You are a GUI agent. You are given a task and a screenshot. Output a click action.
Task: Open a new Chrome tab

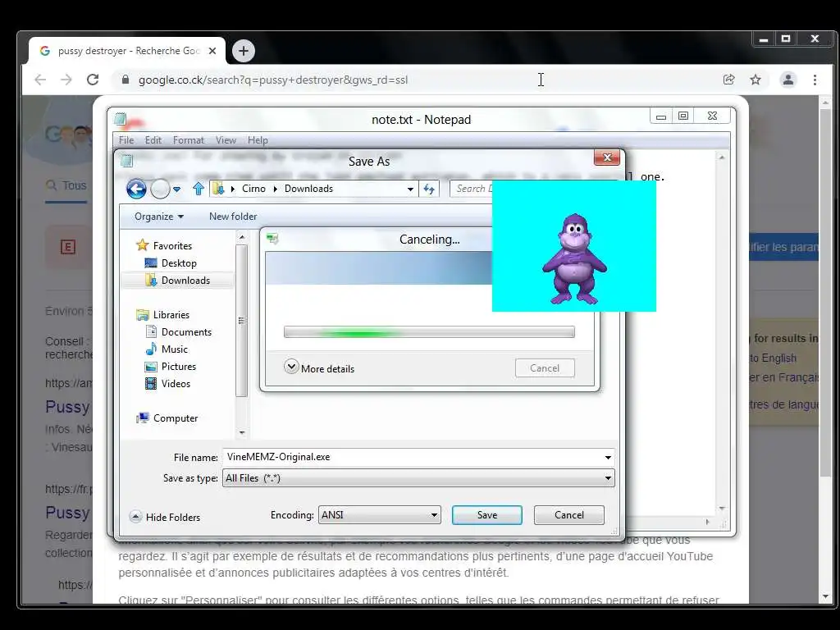tap(243, 51)
